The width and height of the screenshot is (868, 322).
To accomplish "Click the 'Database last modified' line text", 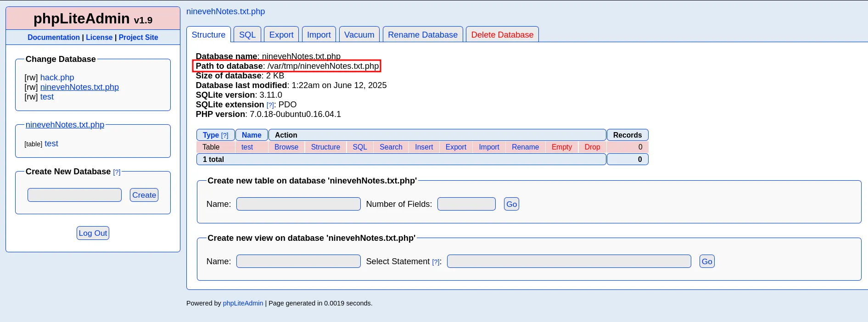I will (291, 85).
